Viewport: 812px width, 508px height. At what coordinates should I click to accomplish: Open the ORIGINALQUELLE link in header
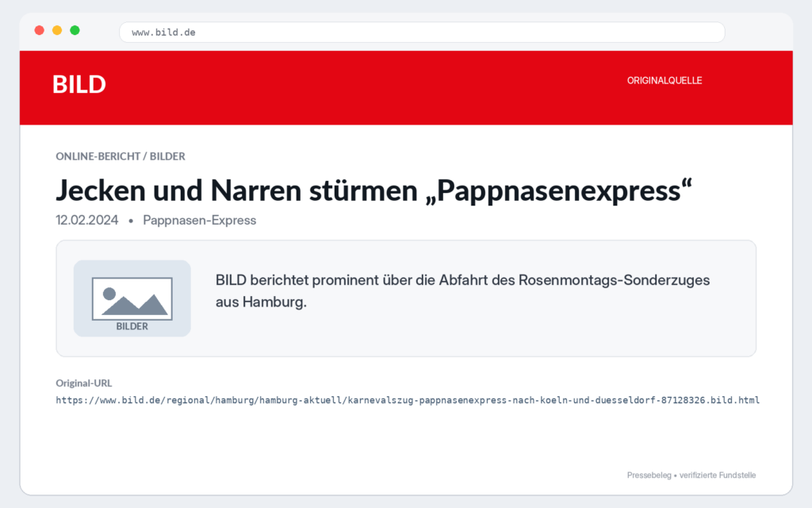click(x=665, y=80)
